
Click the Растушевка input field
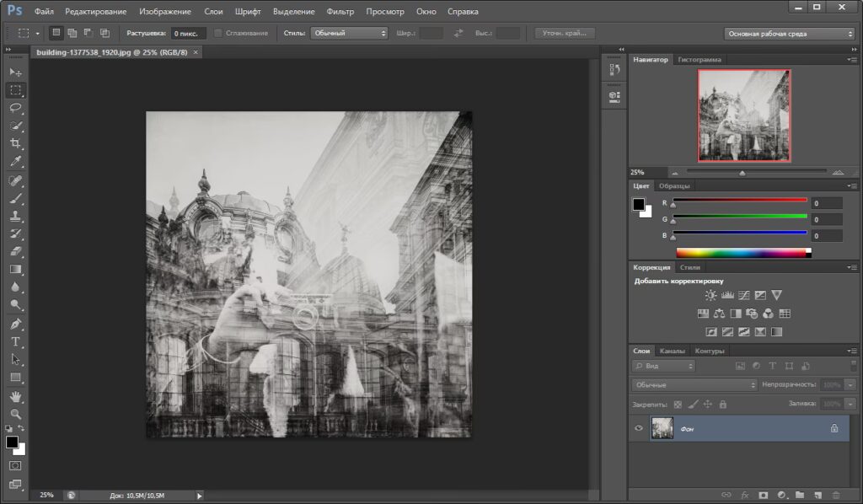click(x=187, y=34)
